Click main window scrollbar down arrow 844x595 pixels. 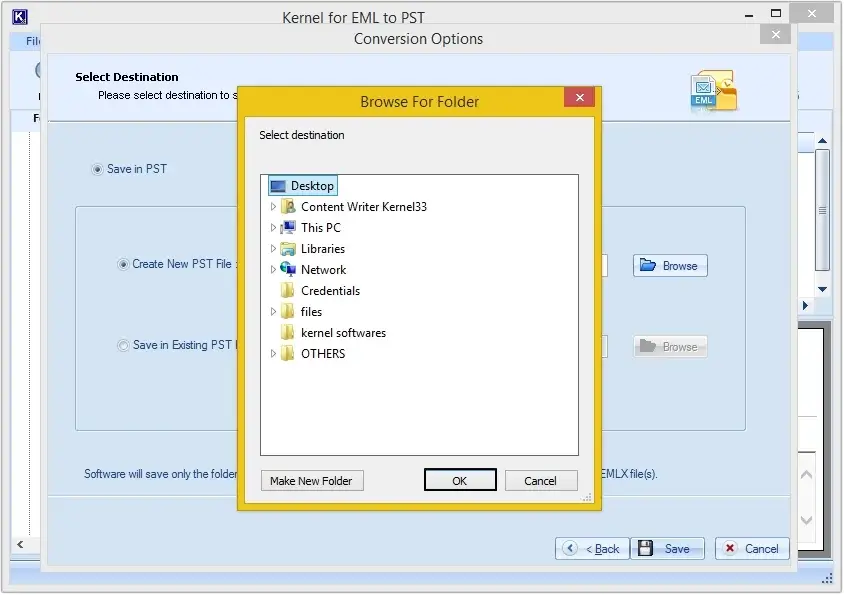click(822, 289)
